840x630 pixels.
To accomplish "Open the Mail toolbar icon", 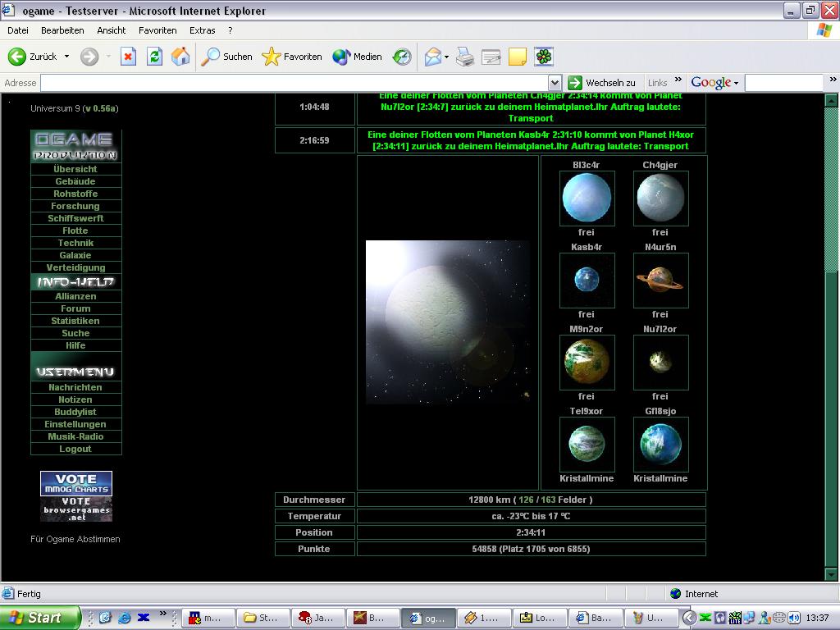I will (x=433, y=57).
